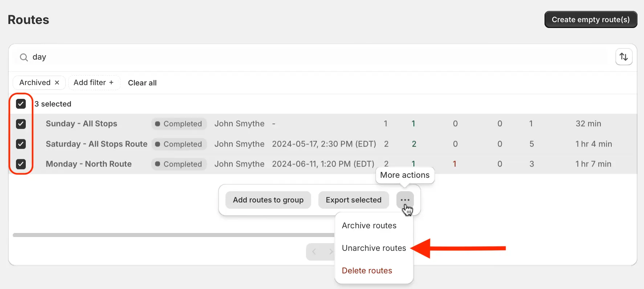Click the '3 selected' label
Viewport: 644px width, 289px height.
click(53, 104)
